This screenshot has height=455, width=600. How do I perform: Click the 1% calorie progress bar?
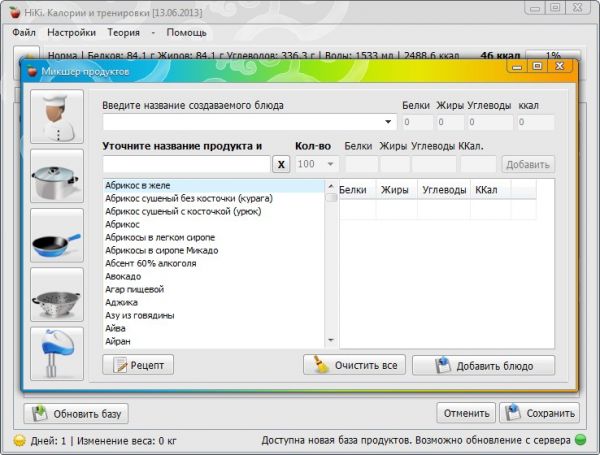point(553,55)
